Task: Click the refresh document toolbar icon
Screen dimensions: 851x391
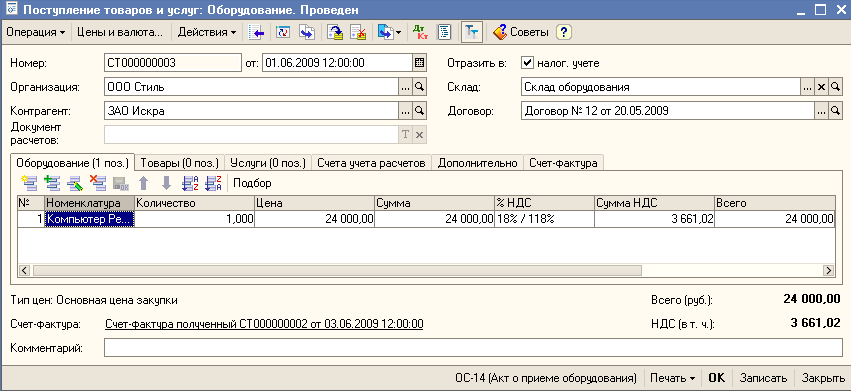Action: (282, 32)
